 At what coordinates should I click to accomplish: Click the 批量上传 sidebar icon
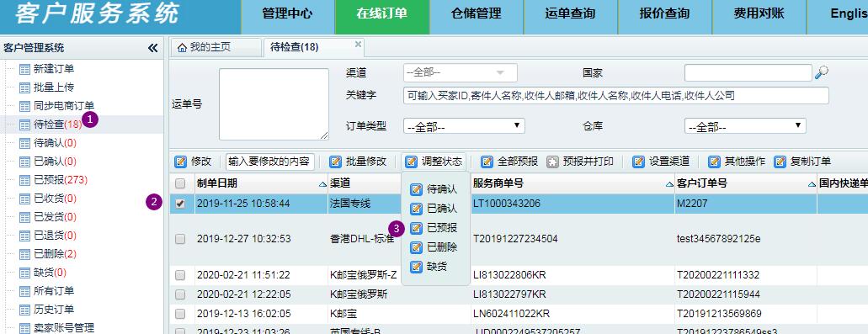[x=24, y=87]
